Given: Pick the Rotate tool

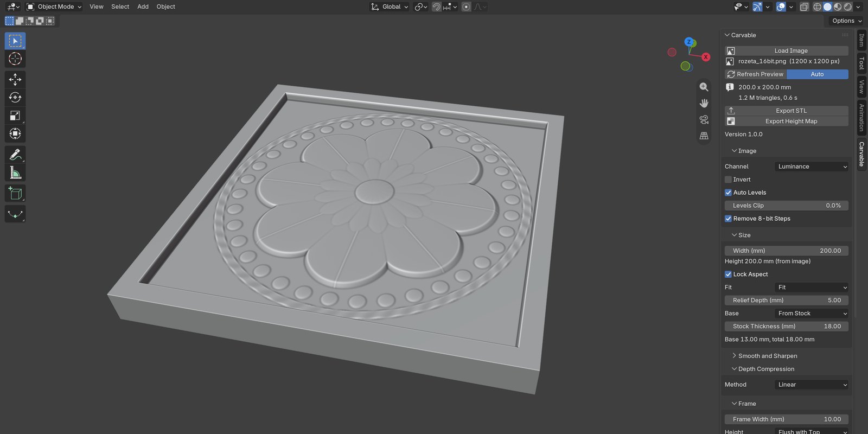Looking at the screenshot, I should [15, 97].
